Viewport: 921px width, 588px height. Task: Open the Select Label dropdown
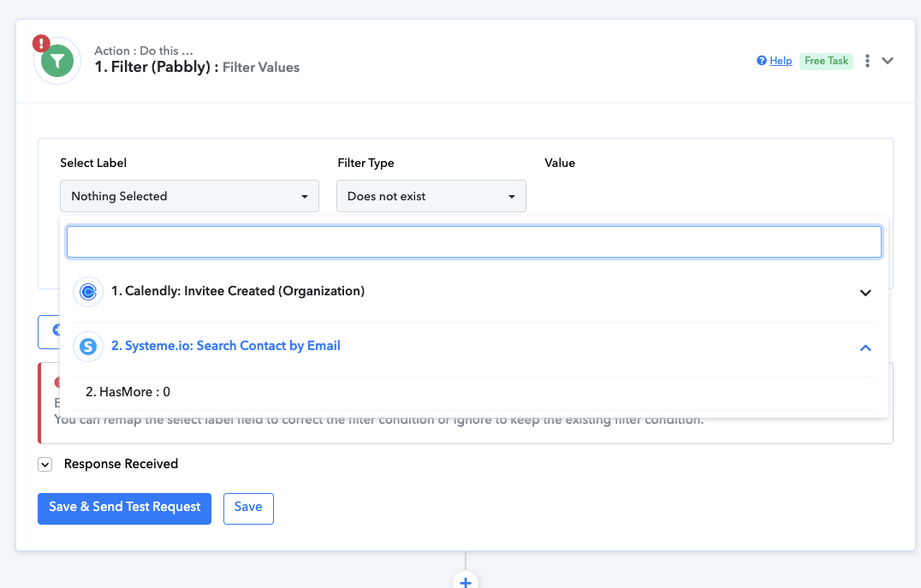pos(189,196)
